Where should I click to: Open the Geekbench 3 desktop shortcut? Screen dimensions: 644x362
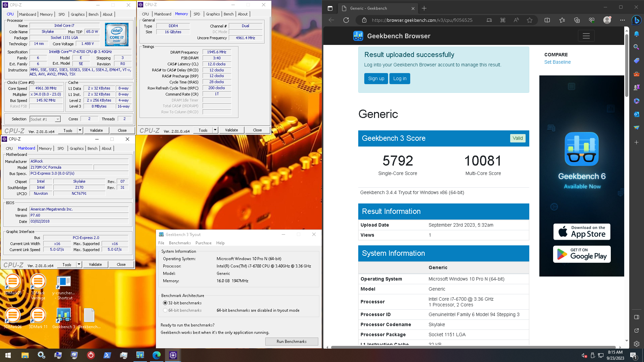63,318
